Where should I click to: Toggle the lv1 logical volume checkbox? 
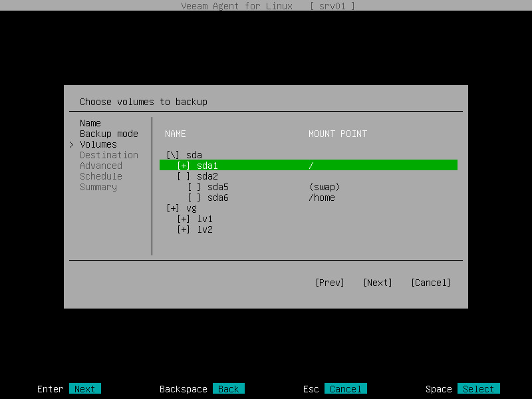(x=184, y=219)
